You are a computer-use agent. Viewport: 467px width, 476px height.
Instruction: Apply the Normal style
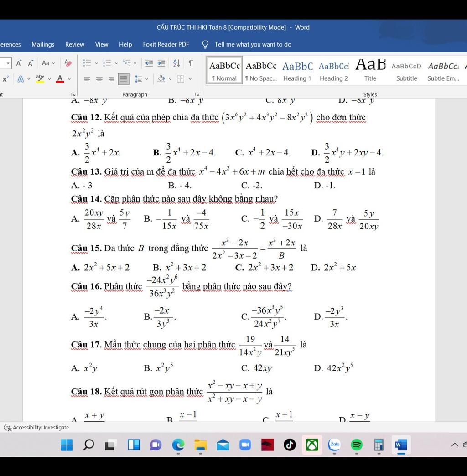click(x=224, y=70)
